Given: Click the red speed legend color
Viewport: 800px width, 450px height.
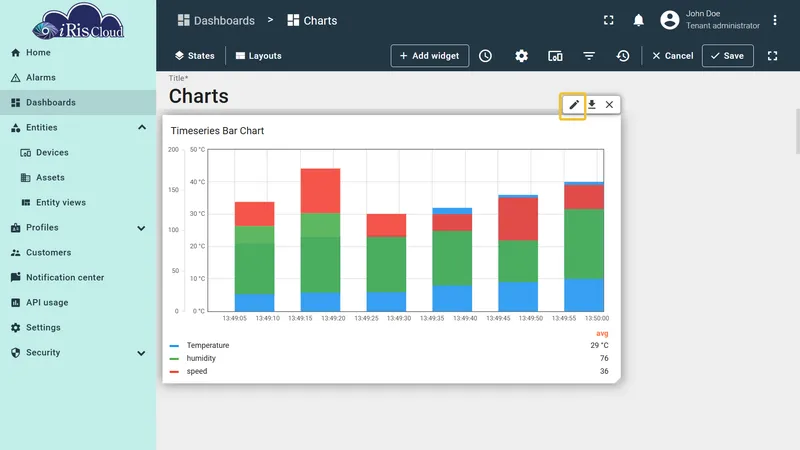Looking at the screenshot, I should point(174,371).
